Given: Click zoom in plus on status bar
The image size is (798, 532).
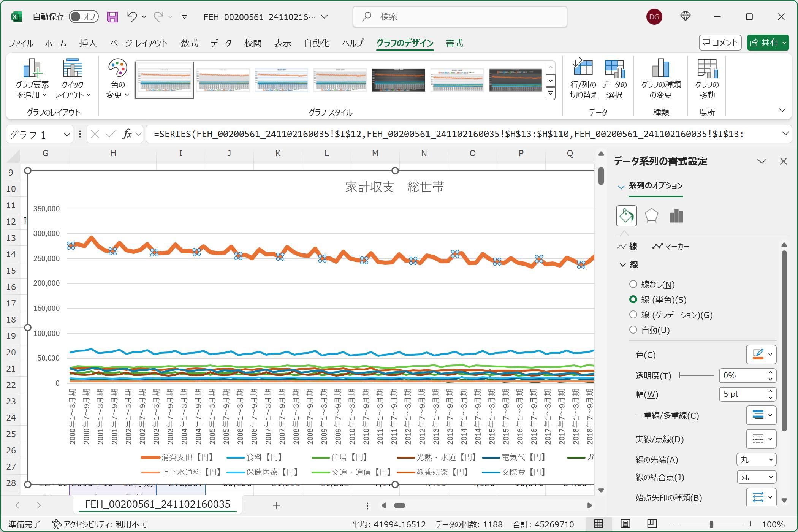Looking at the screenshot, I should (750, 524).
